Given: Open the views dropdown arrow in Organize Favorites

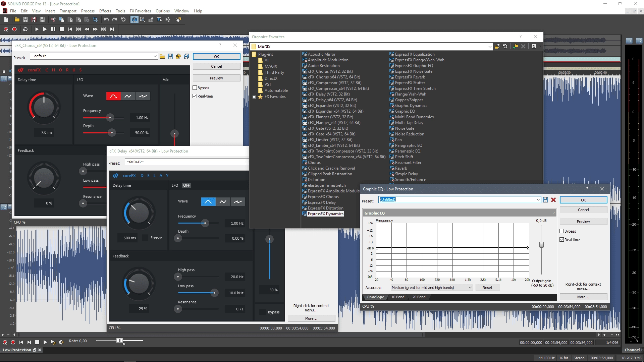Looking at the screenshot, I should click(x=540, y=47).
